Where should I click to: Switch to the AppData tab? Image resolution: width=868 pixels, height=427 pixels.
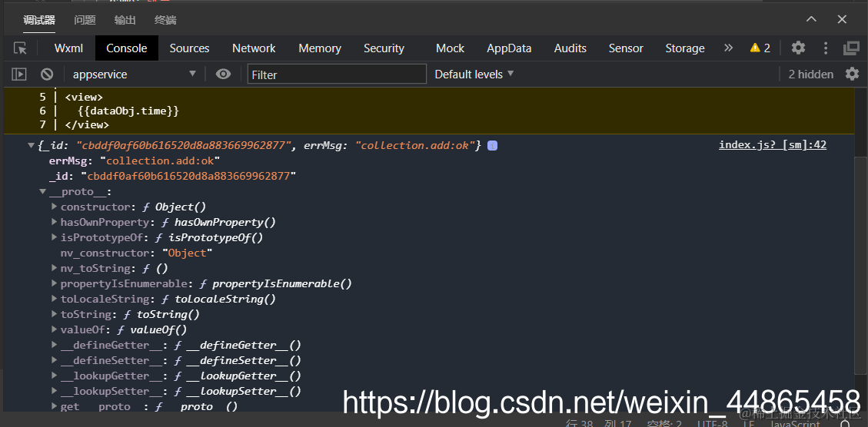509,48
